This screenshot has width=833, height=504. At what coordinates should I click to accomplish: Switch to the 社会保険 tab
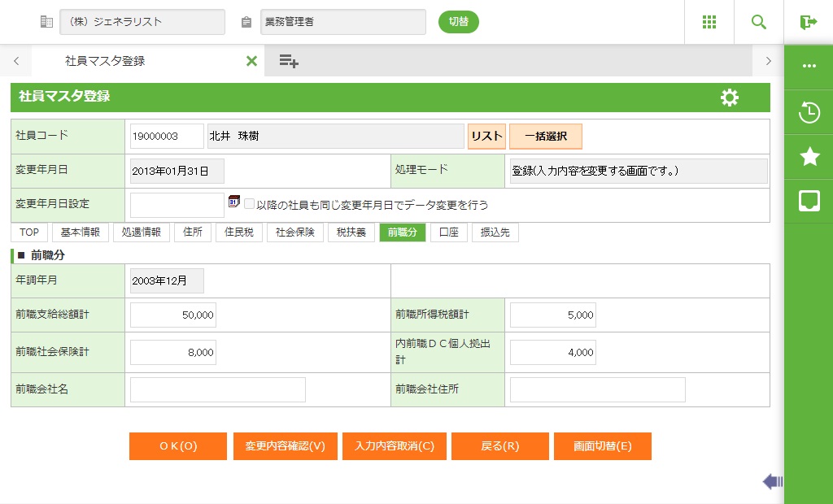pos(294,232)
